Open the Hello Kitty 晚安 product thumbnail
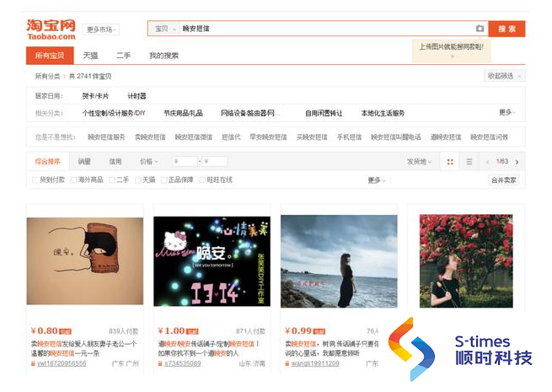 [212, 261]
